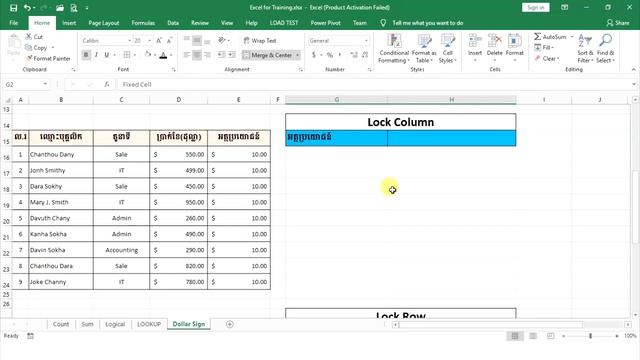Open the Borders dropdown arrow
The image size is (640, 360).
tap(135, 55)
